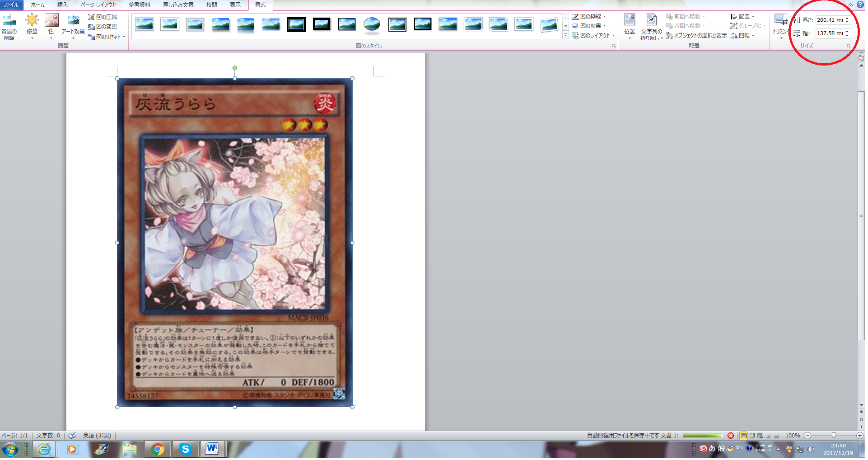Click the zoom in plus button
Screen dimensions: 868x460
(x=860, y=436)
